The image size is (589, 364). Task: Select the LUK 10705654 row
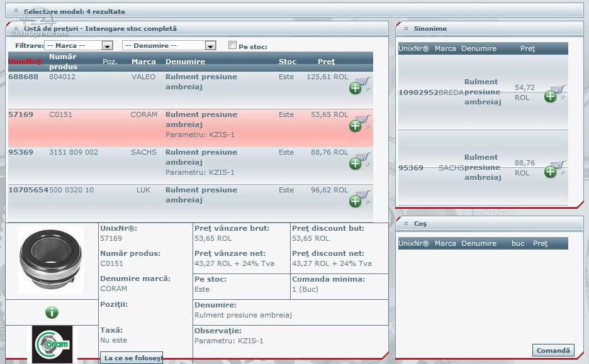(x=191, y=203)
